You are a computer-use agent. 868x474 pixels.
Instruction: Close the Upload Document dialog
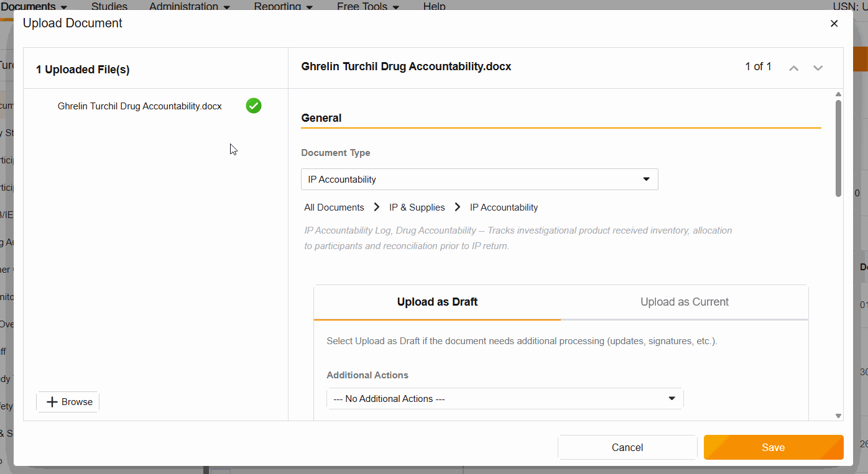point(834,24)
